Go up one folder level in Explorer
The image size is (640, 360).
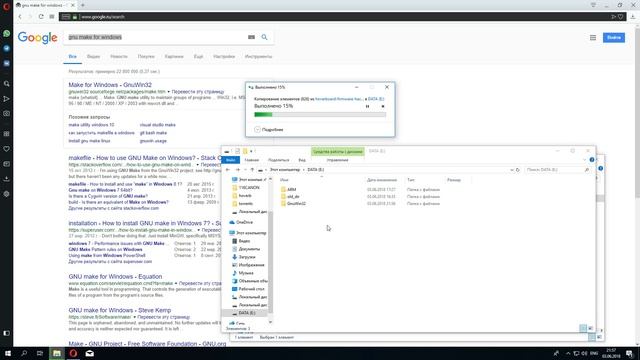pyautogui.click(x=252, y=170)
